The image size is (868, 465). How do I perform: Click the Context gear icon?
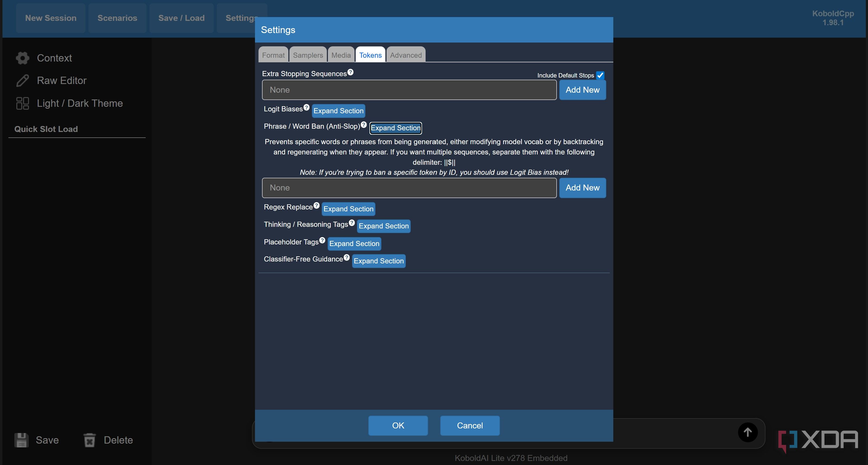23,58
